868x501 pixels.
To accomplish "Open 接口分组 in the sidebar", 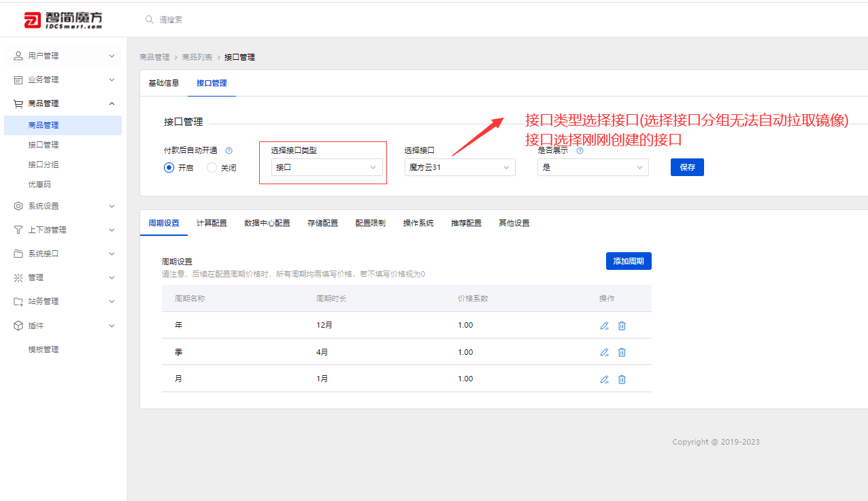I will pyautogui.click(x=44, y=165).
